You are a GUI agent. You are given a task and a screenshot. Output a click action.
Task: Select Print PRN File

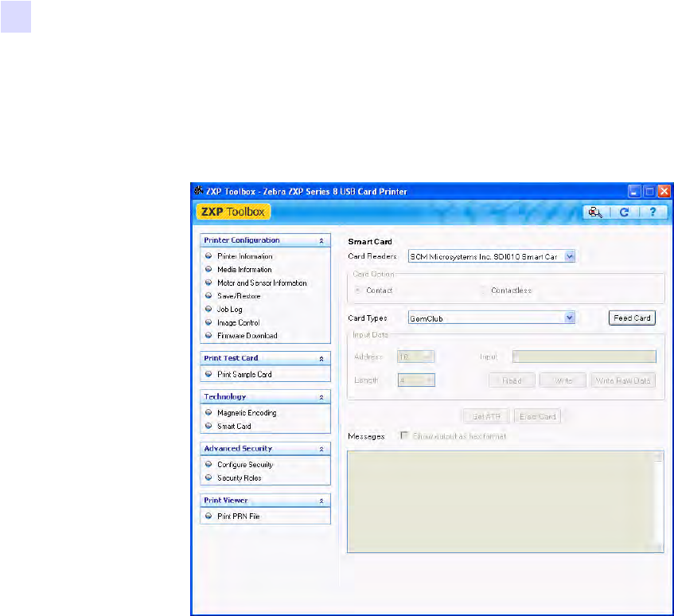click(238, 517)
